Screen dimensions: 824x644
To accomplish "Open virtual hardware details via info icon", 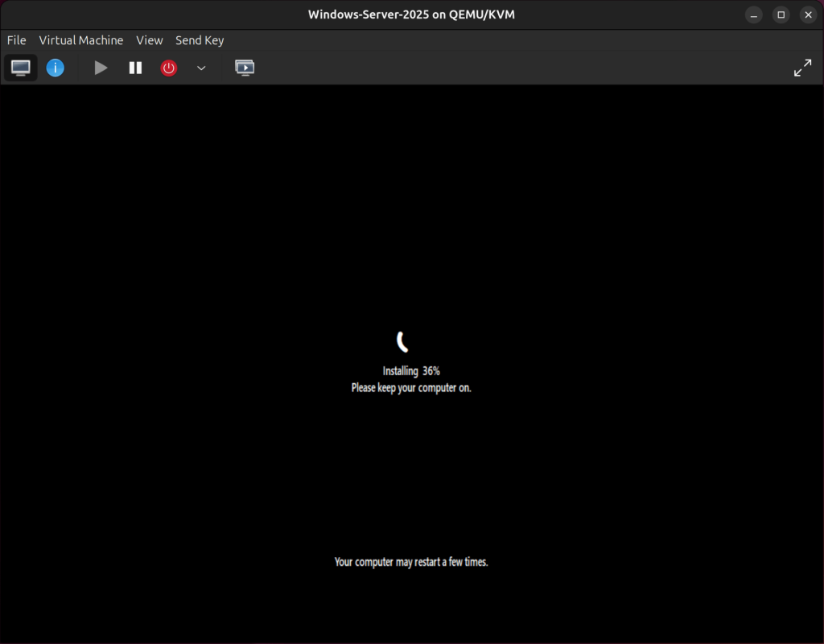I will point(55,68).
